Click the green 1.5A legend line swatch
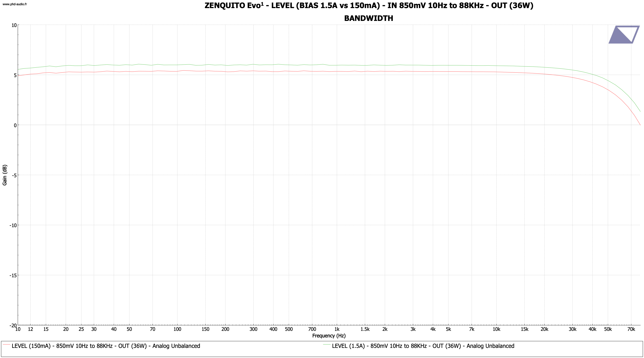Screen dimensions: 644x358 [x=327, y=345]
